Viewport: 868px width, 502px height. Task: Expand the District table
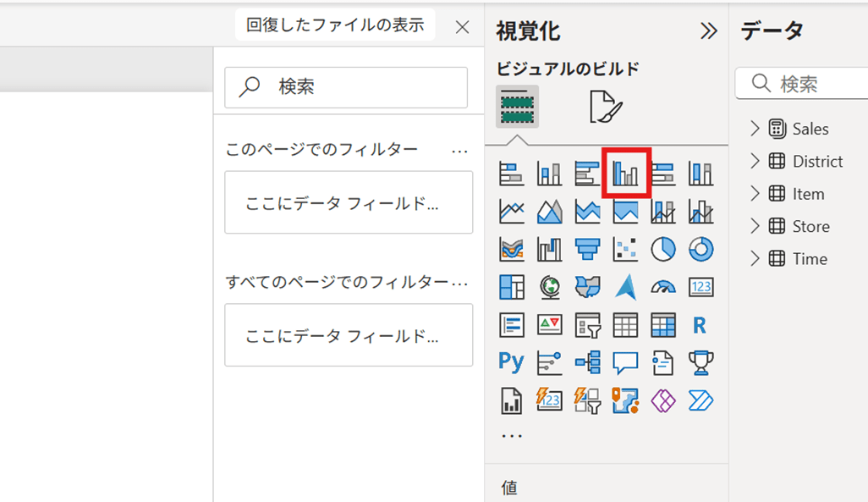pyautogui.click(x=755, y=161)
